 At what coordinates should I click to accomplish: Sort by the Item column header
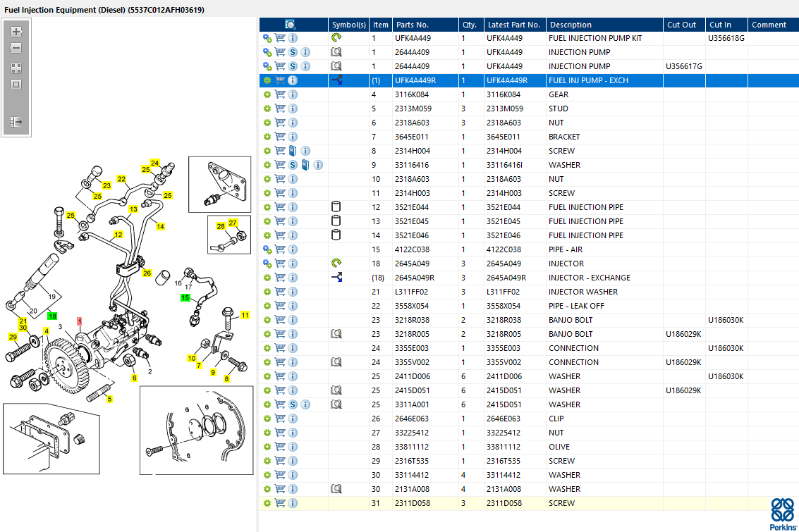pos(381,25)
